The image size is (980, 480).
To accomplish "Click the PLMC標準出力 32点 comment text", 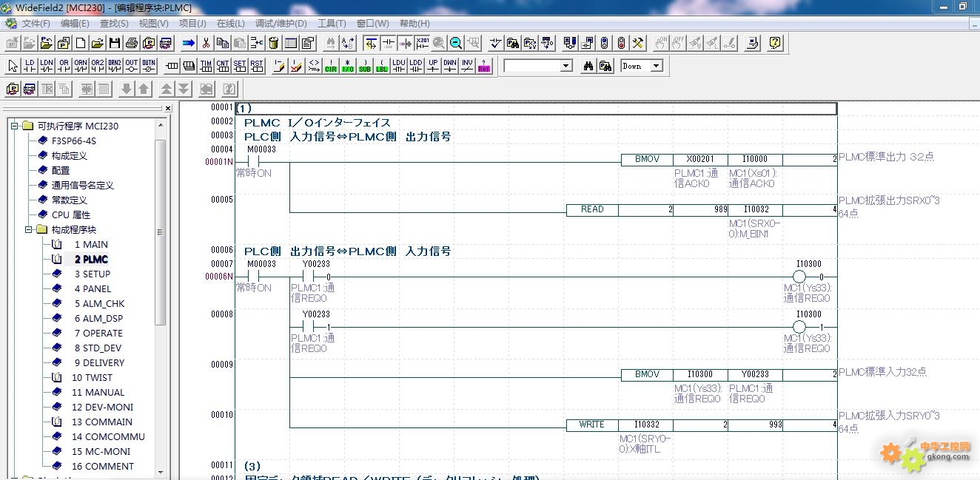I will tap(886, 157).
